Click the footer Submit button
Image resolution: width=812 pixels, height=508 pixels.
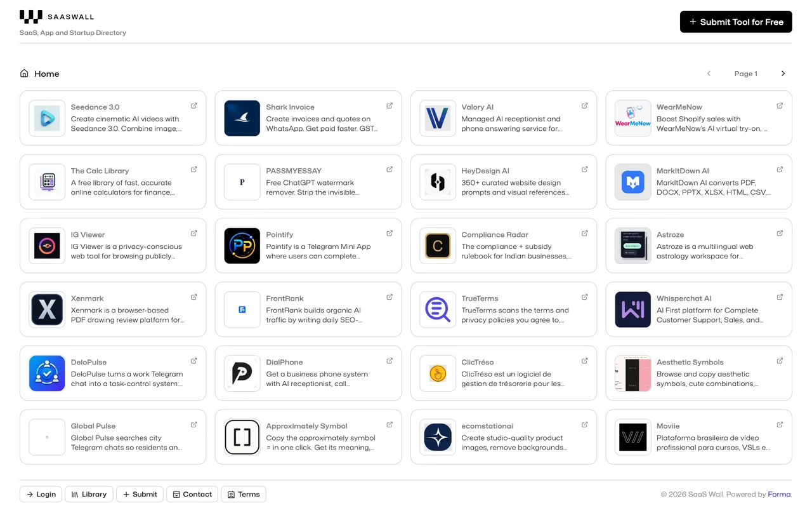coord(140,495)
